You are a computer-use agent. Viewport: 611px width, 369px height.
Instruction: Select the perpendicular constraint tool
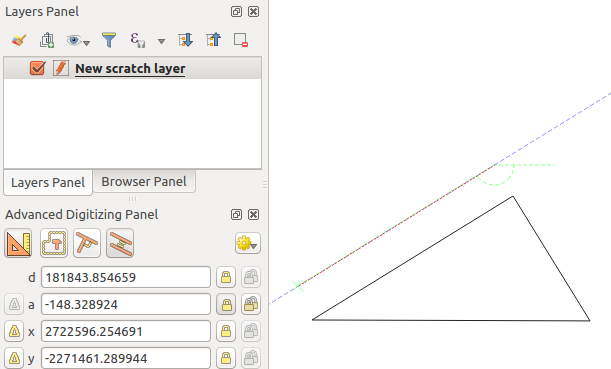(87, 244)
